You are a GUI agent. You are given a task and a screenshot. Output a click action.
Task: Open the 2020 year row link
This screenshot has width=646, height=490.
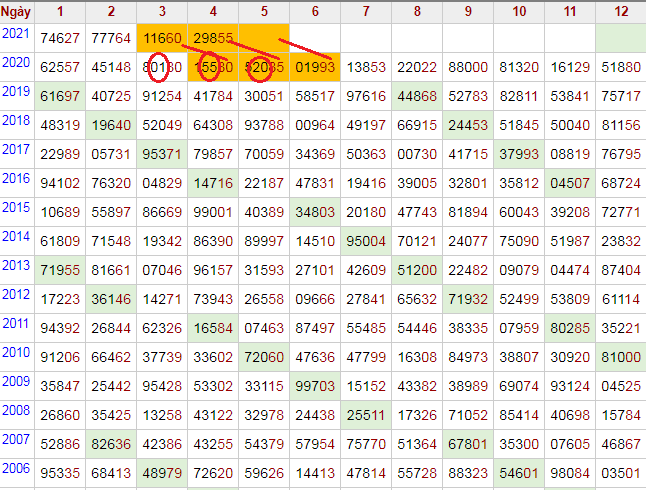point(15,62)
